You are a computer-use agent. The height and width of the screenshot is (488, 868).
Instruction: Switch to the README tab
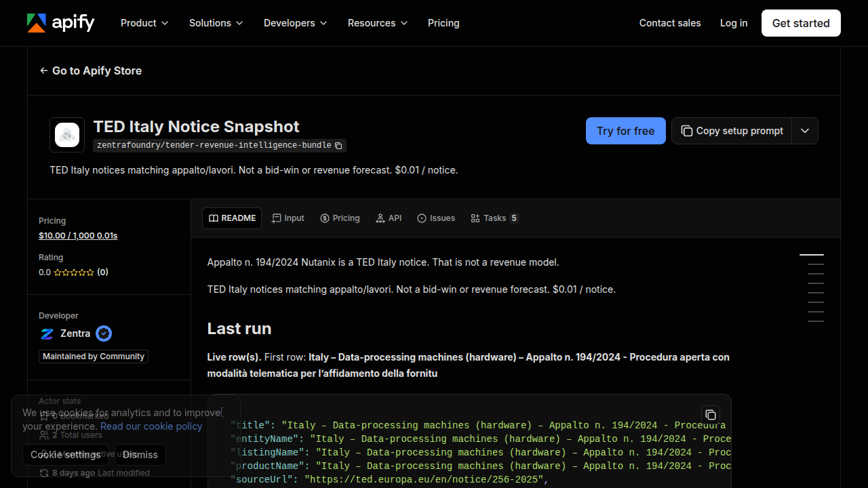click(232, 218)
